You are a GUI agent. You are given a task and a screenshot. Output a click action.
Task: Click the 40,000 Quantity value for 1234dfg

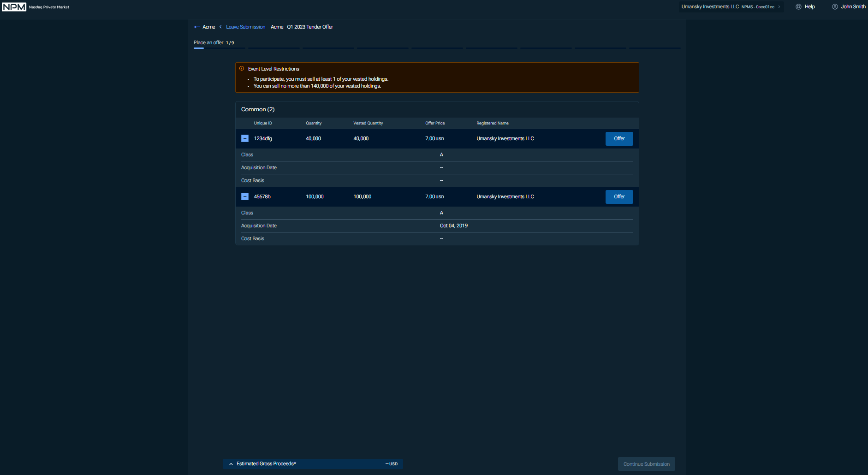[313, 139]
